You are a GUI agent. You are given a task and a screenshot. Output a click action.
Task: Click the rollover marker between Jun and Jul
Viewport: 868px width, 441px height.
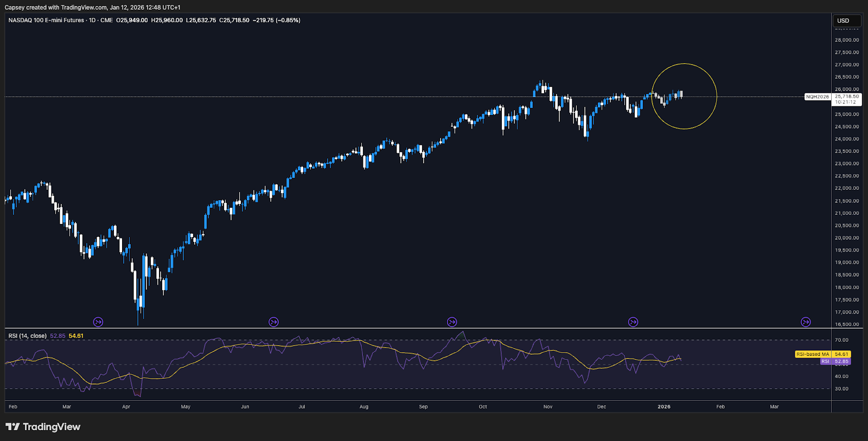click(274, 322)
